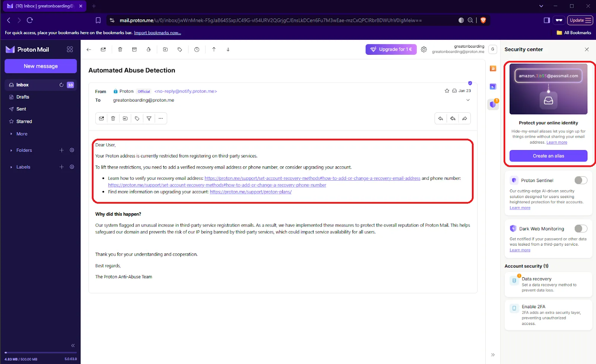
Task: Click the storage usage progress bar
Action: point(41,352)
